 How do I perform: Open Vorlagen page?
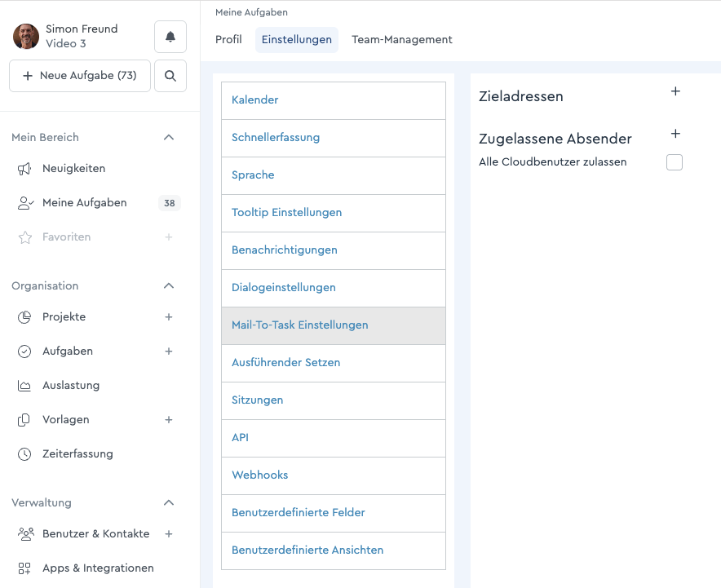[66, 420]
